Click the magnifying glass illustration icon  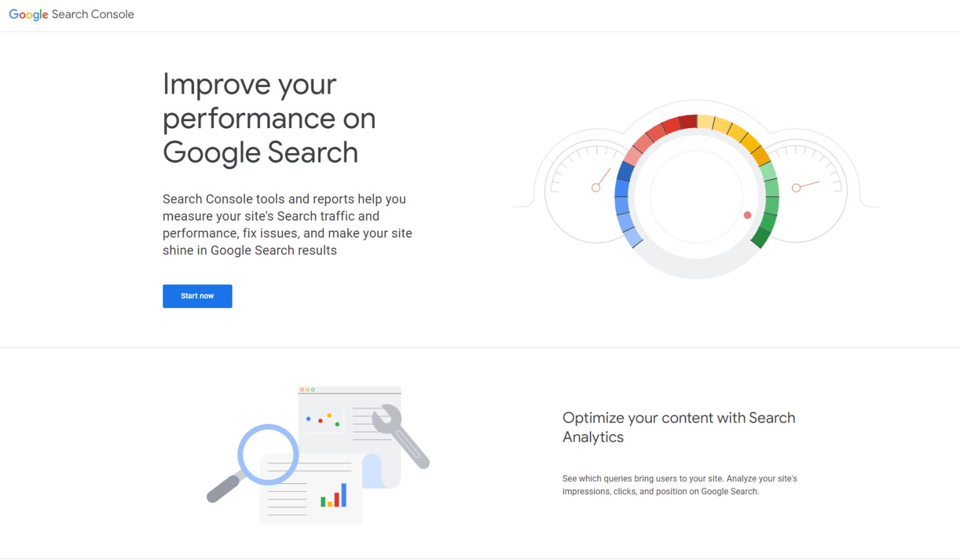tap(267, 455)
